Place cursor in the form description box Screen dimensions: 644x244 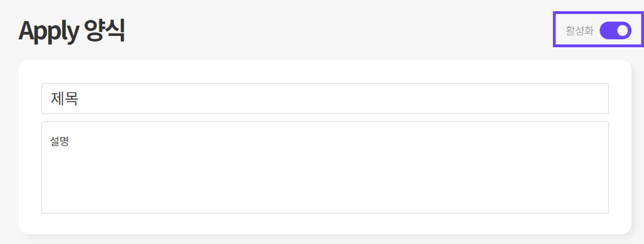click(x=325, y=167)
